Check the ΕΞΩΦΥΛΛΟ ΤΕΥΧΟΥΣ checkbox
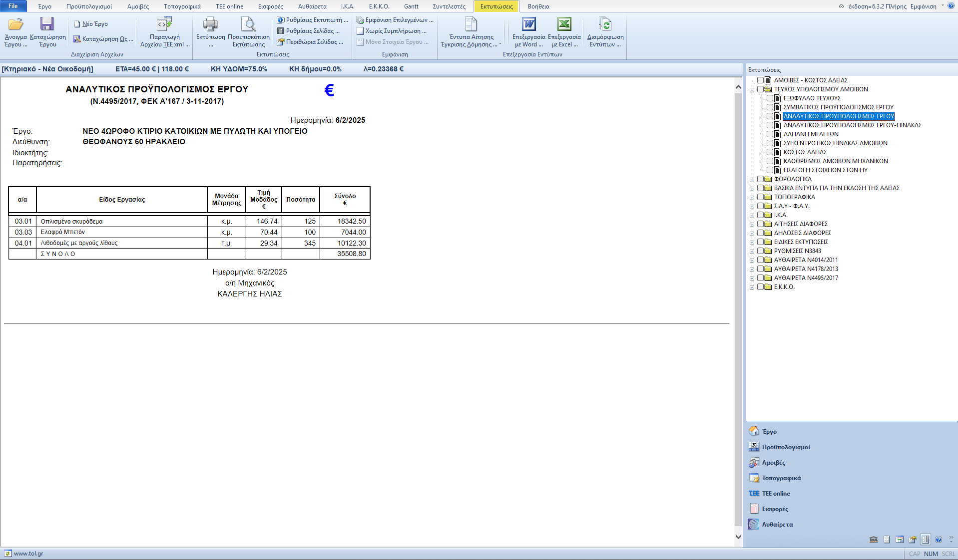 click(x=770, y=98)
